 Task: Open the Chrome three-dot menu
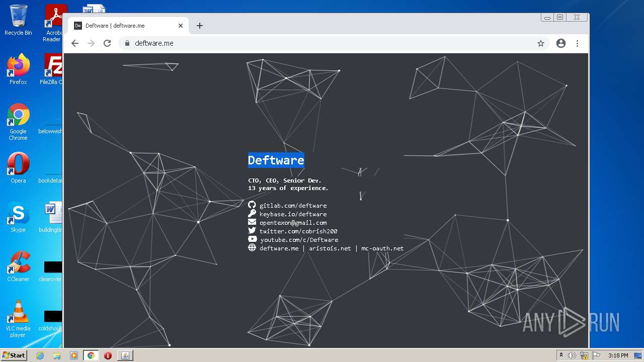578,43
